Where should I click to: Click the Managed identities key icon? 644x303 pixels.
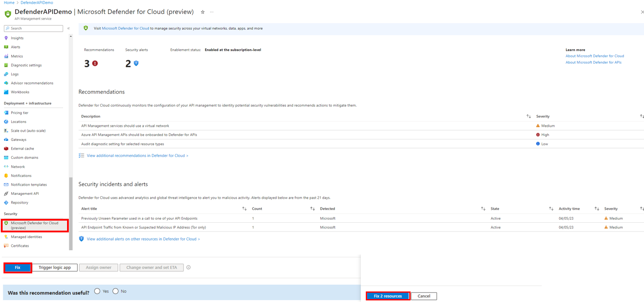(x=6, y=237)
